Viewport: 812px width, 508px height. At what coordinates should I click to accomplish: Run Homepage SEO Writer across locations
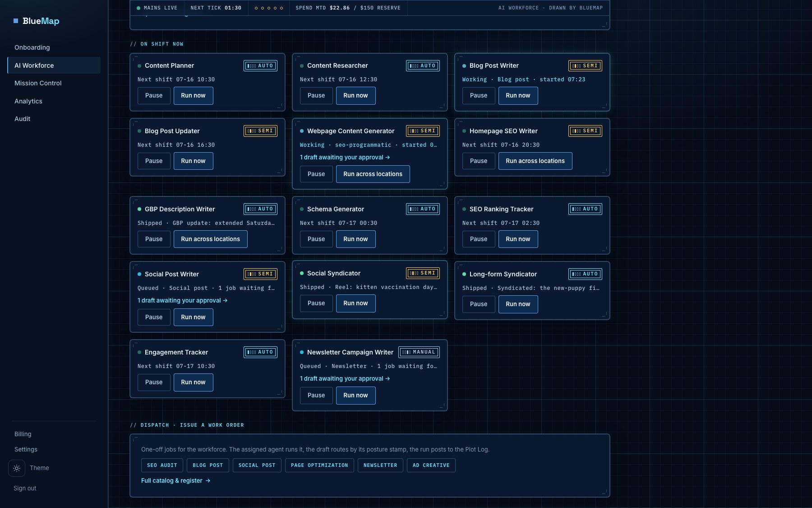[x=535, y=161]
